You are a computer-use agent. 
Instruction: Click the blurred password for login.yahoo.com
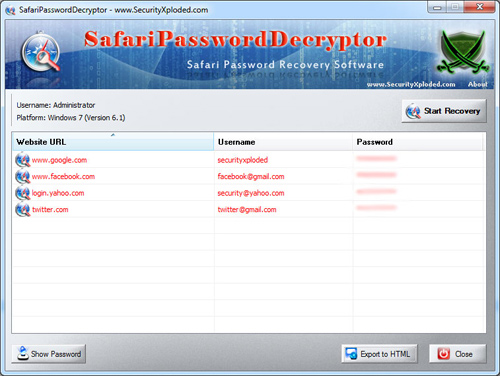(376, 191)
